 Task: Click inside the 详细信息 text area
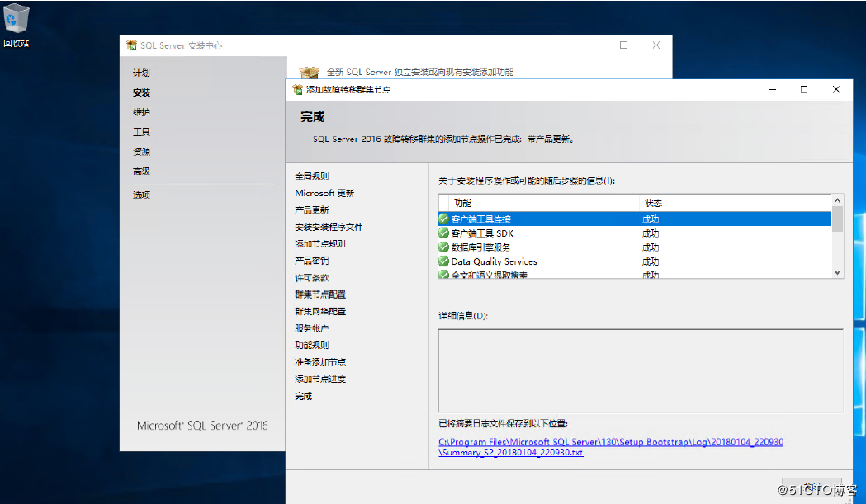pyautogui.click(x=640, y=371)
